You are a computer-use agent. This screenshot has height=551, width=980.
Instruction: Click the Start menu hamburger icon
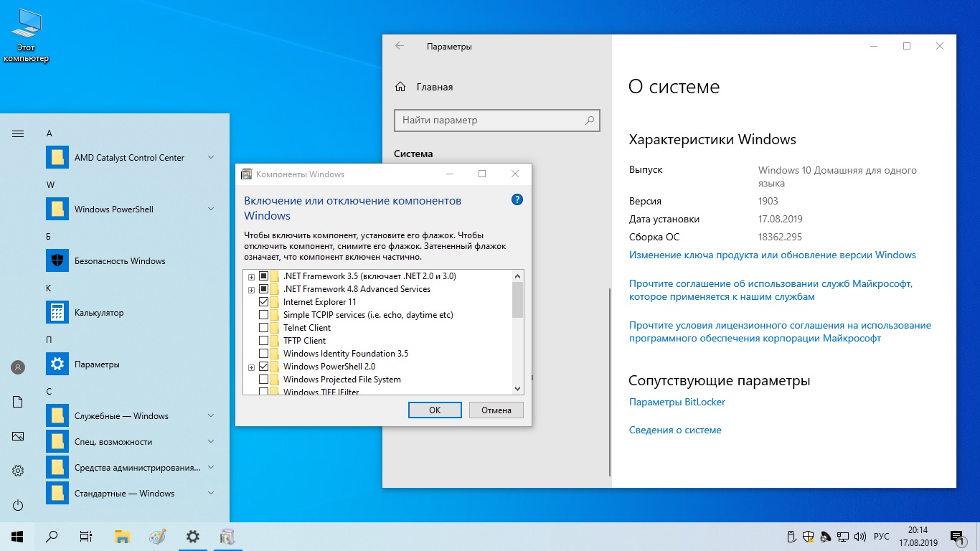tap(18, 133)
